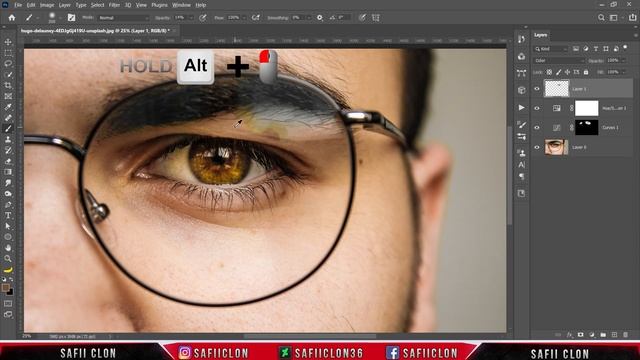Hide Layer 1 with eye icon
The width and height of the screenshot is (640, 360).
coord(537,89)
